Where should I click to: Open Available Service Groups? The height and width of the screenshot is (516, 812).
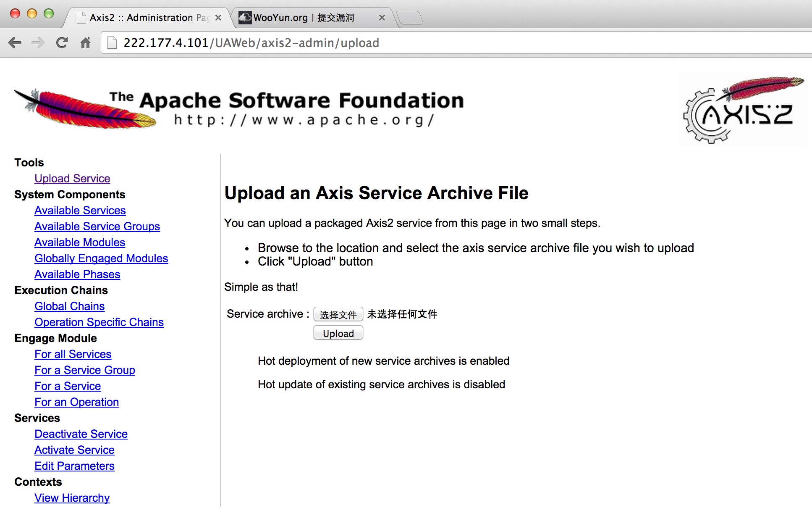97,226
